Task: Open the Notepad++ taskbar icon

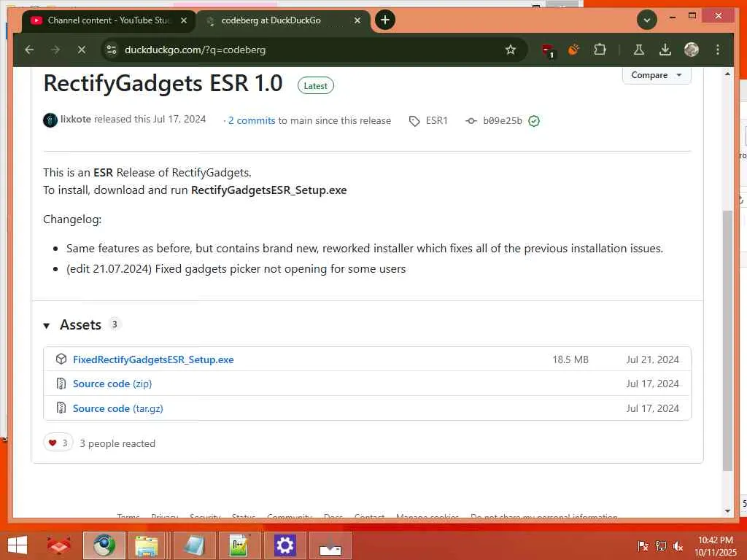Action: point(239,545)
